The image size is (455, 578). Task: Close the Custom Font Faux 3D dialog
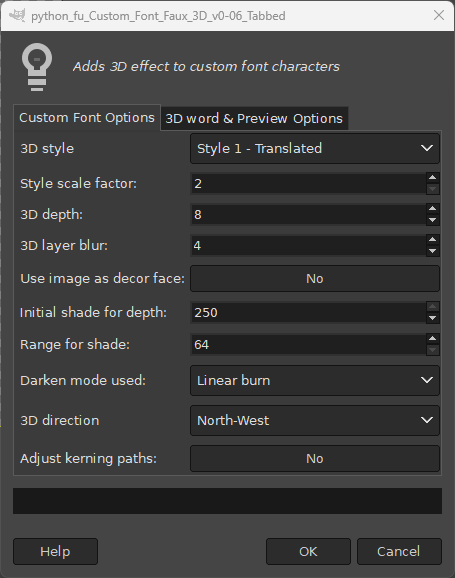(439, 15)
